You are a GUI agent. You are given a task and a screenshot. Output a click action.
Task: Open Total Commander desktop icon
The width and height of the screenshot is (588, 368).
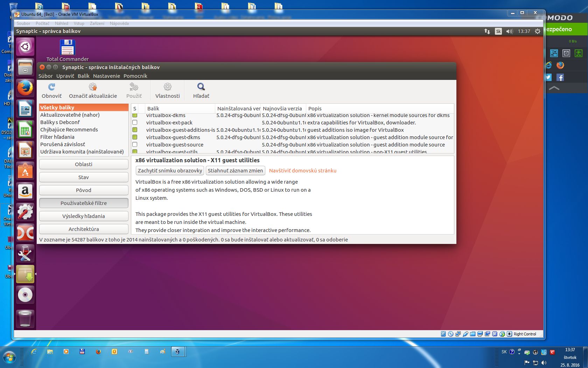(x=68, y=50)
